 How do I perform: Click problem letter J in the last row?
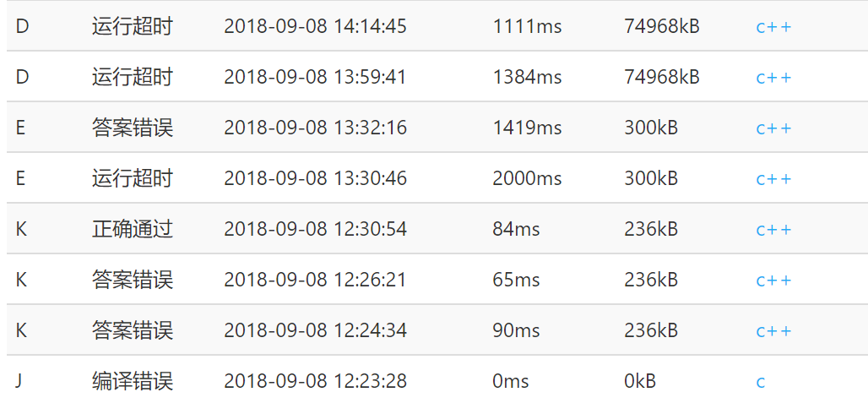[19, 381]
